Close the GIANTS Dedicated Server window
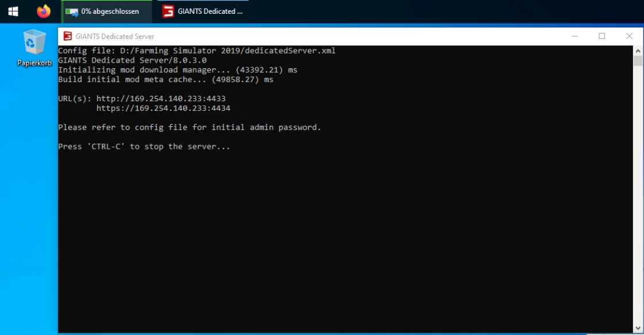 coord(629,36)
